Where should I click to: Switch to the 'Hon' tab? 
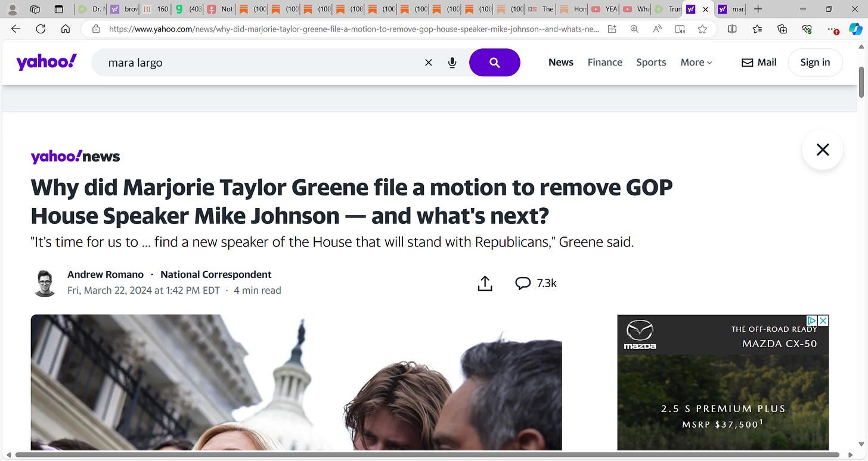573,9
